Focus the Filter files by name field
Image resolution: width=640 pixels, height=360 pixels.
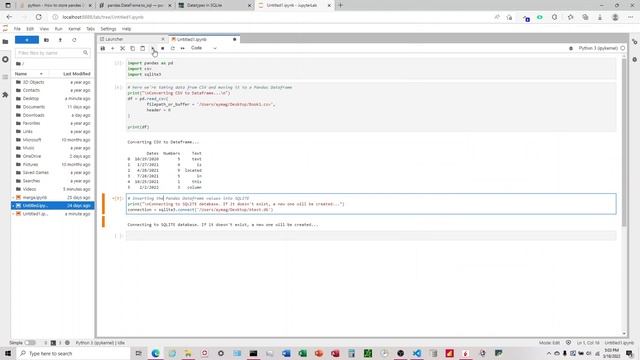click(52, 53)
